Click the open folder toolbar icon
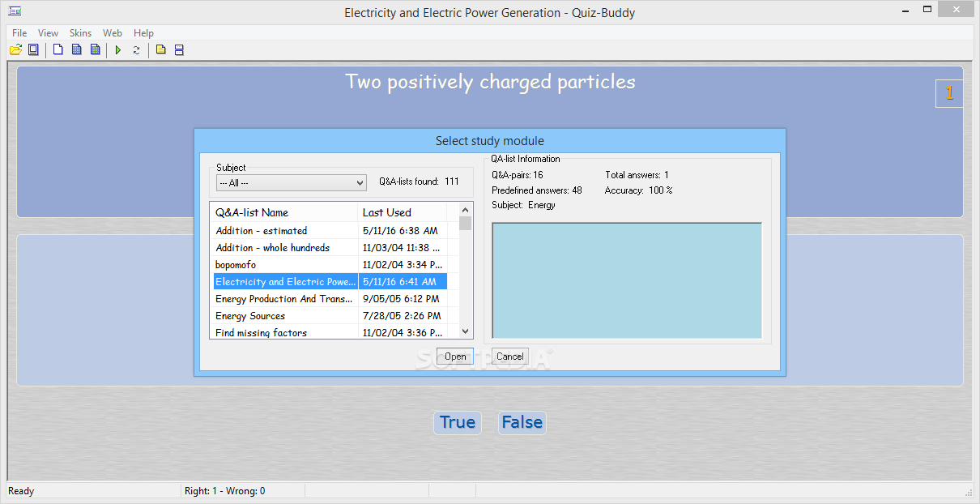This screenshot has width=980, height=504. tap(15, 50)
